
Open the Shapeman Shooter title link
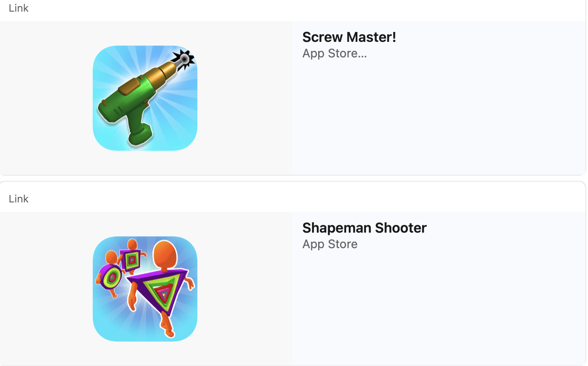[364, 228]
